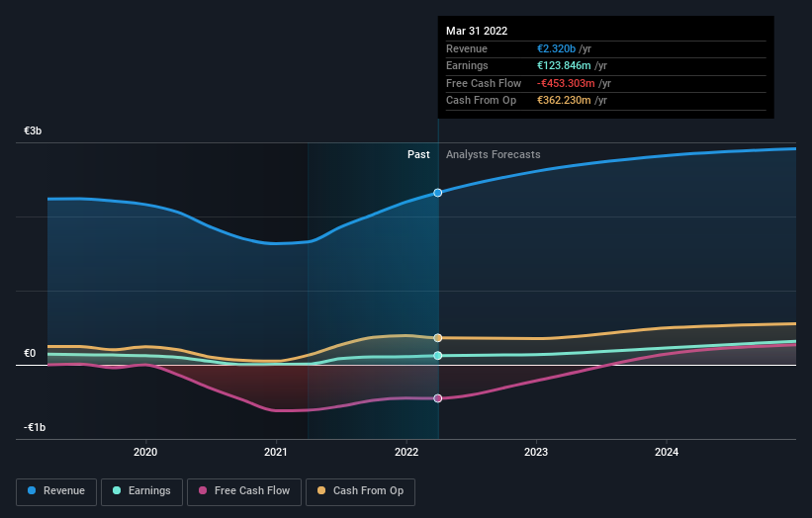Click the €2.320b revenue value
Screen dimensions: 812x518
pyautogui.click(x=556, y=48)
